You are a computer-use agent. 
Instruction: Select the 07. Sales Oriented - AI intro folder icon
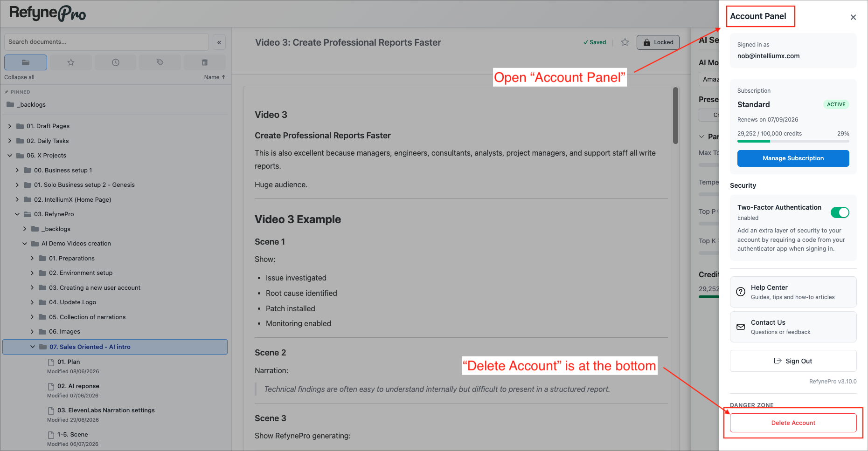tap(43, 347)
